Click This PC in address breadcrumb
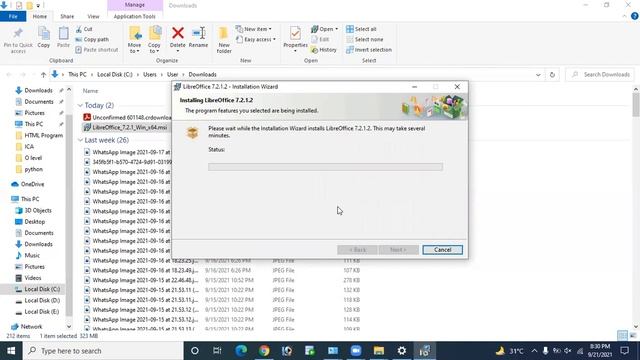The height and width of the screenshot is (360, 640). [x=77, y=75]
